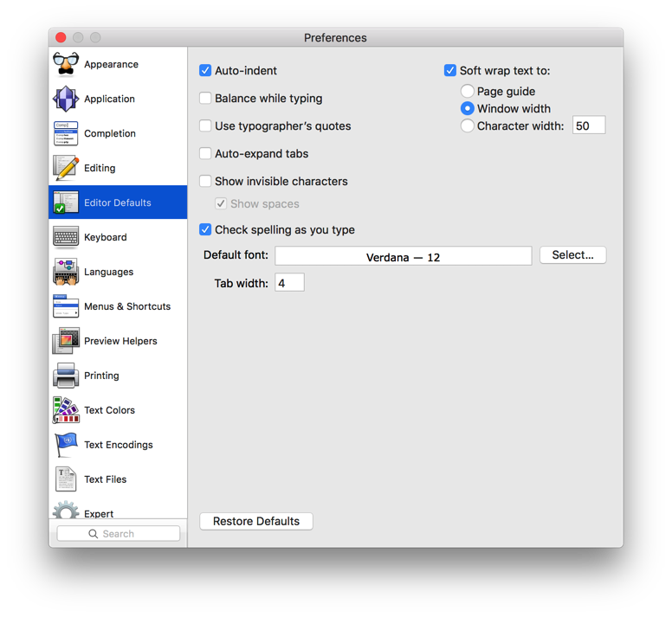
Task: Toggle Soft wrap text to checkbox
Action: [x=450, y=71]
